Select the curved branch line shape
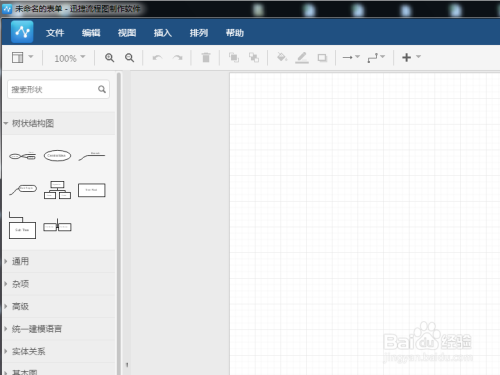This screenshot has height=375, width=500. click(92, 155)
